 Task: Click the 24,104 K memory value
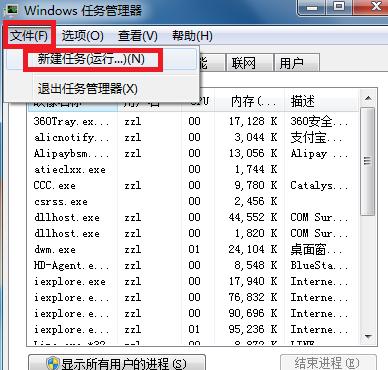pos(253,249)
